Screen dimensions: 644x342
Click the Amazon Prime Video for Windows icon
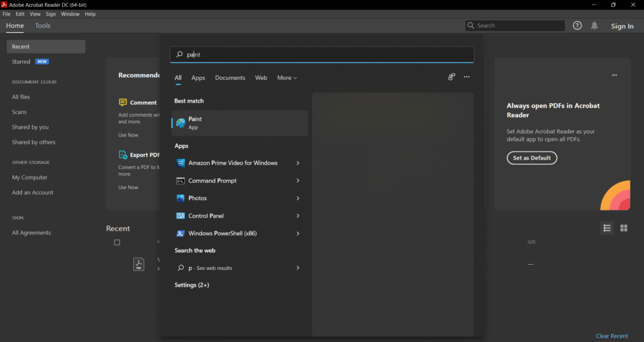click(180, 163)
